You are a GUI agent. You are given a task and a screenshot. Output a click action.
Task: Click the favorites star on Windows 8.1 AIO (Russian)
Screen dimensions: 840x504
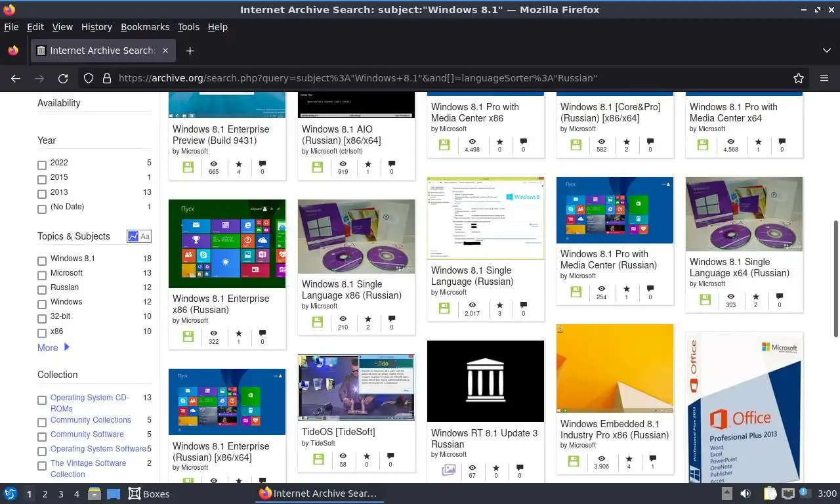pos(367,164)
